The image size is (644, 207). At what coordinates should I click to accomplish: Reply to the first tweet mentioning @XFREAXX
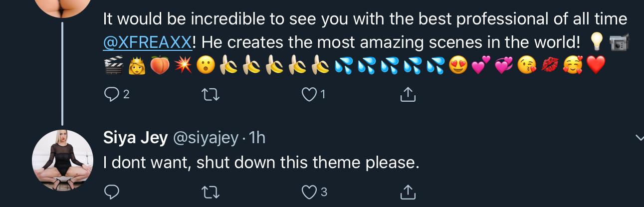110,94
